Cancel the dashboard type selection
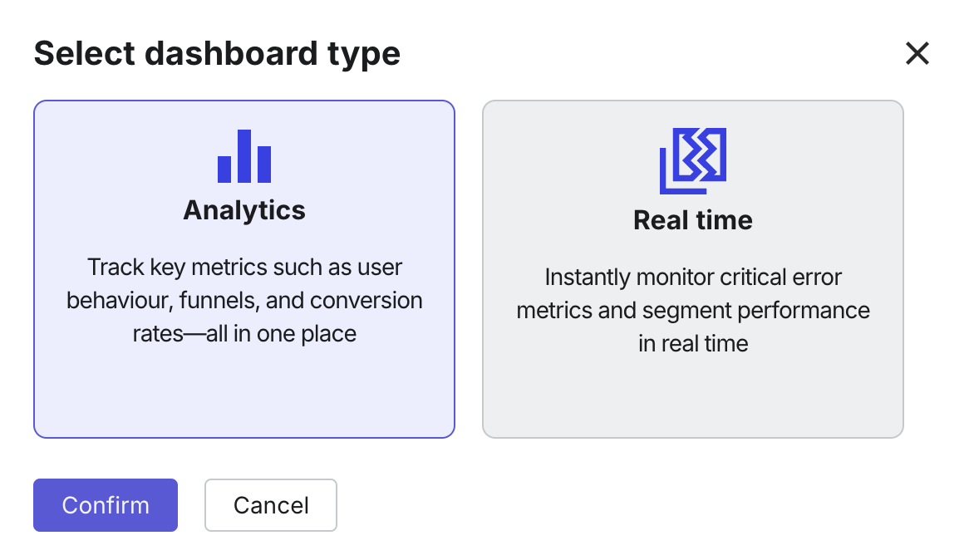969x560 pixels. 271,505
